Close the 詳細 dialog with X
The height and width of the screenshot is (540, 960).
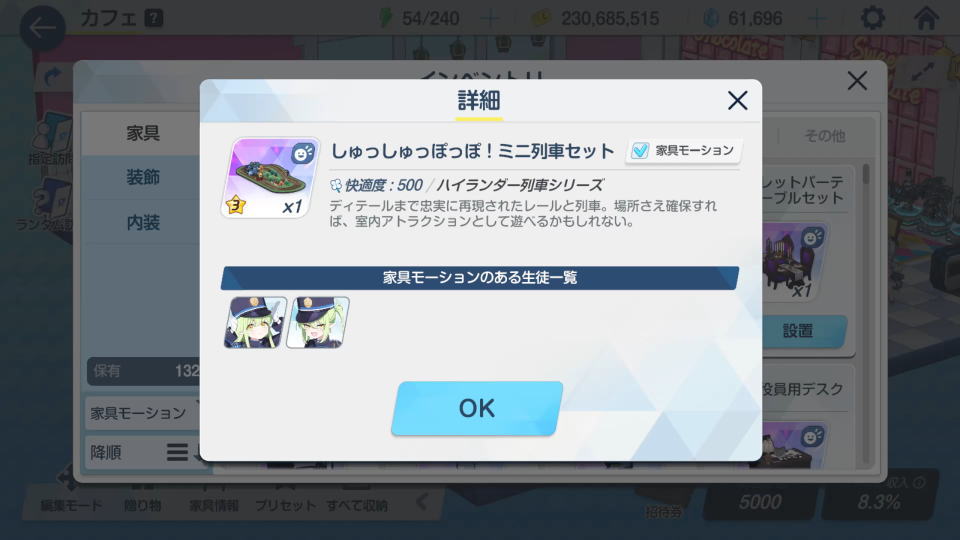click(x=738, y=100)
